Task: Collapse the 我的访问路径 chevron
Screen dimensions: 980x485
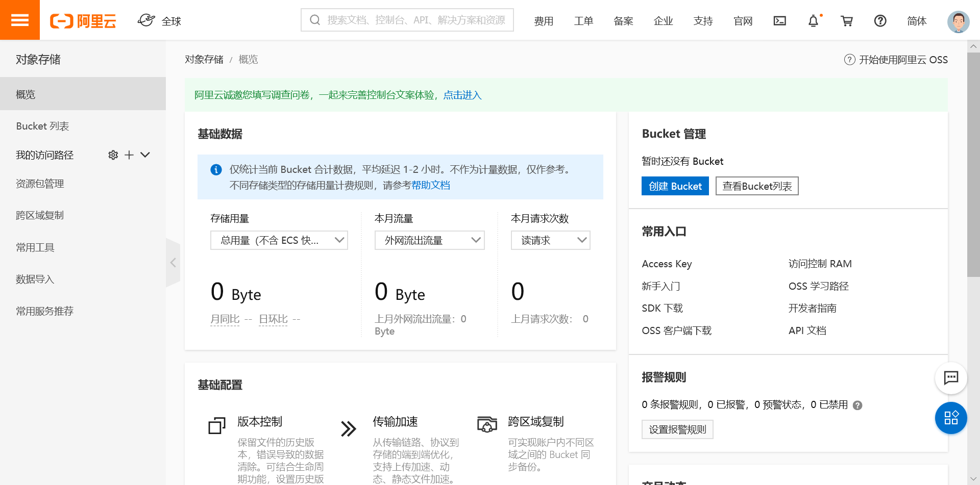Action: 145,155
